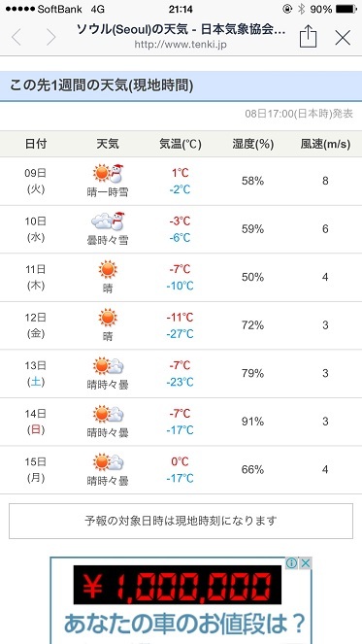The image size is (362, 644).
Task: Tap the cloud-and-snowman icon for 10日
Action: pos(108,221)
